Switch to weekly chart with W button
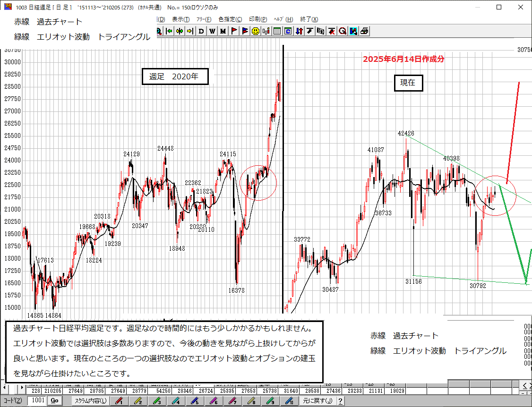Viewport: 532px width, 407px height. 212,31
